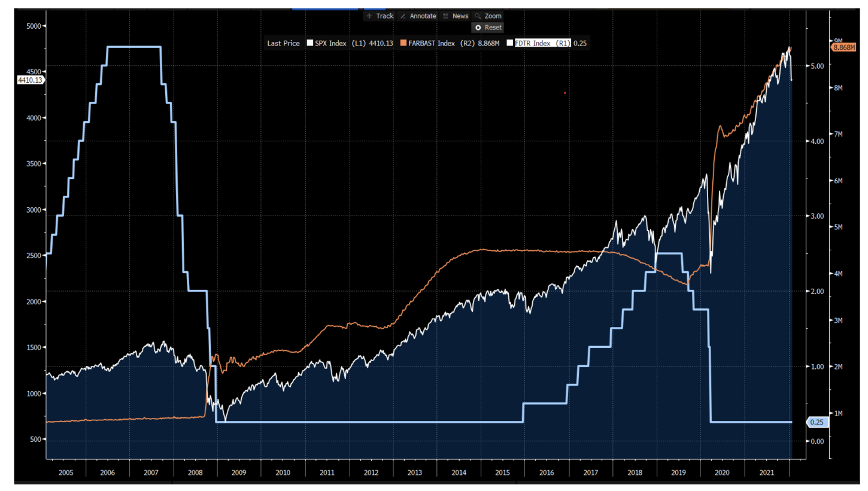Activate the Track crosshair tool
Screen dimensions: 868x491
[x=380, y=16]
